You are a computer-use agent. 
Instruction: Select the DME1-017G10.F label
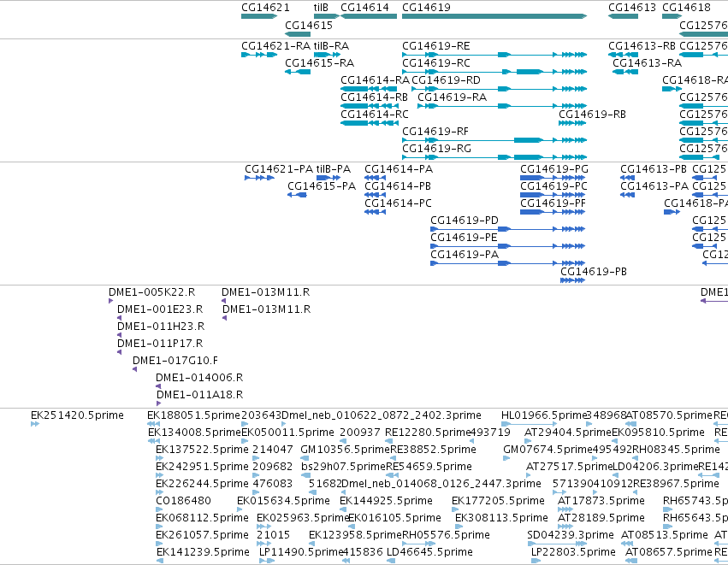tap(175, 361)
